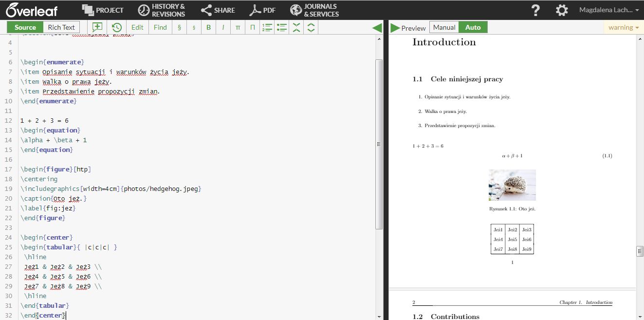Open Journals & Services
Image resolution: width=644 pixels, height=320 pixels.
(314, 10)
